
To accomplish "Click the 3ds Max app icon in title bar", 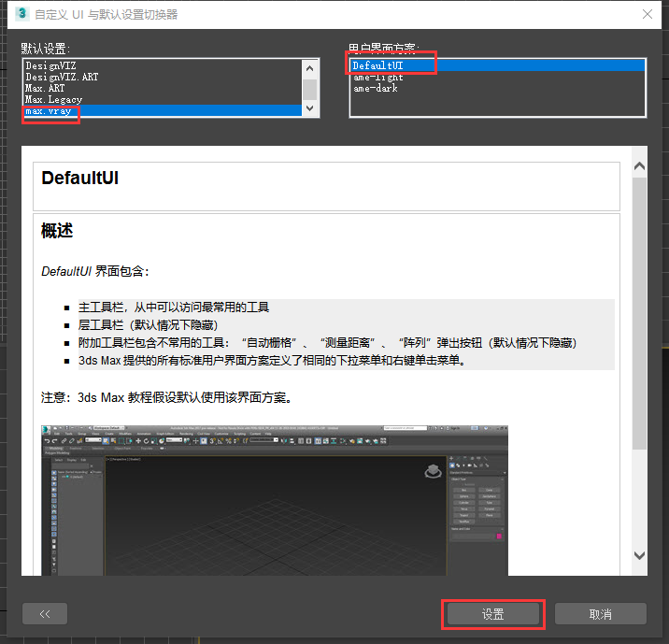I will 21,14.
